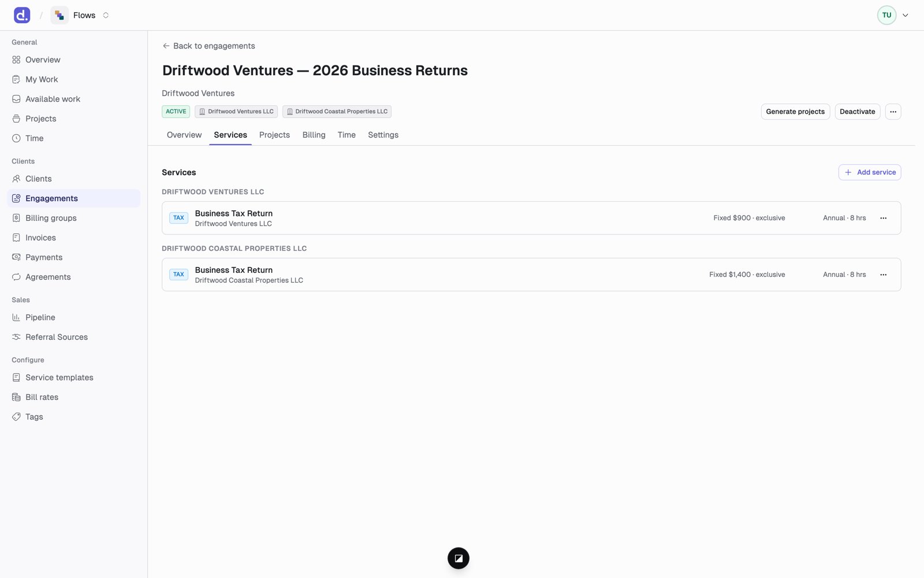Open Overview in the sidebar
This screenshot has width=924, height=578.
click(x=73, y=60)
